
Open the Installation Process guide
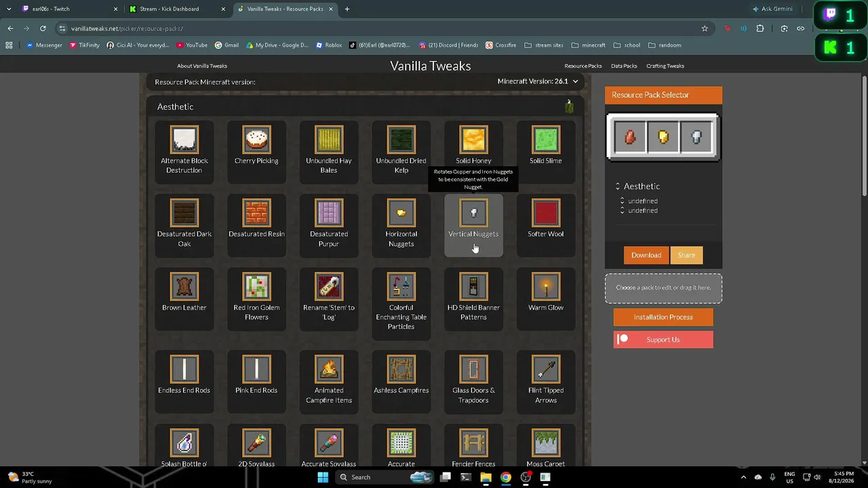point(663,317)
